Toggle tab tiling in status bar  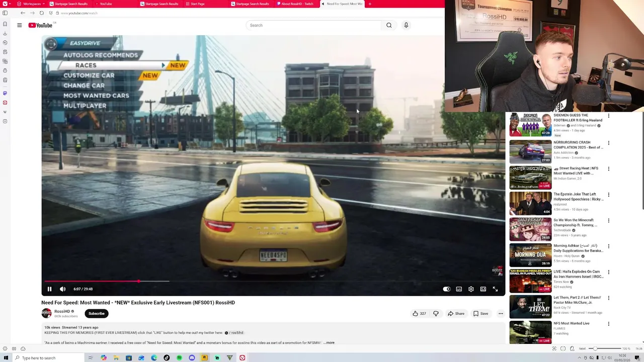pos(563,348)
